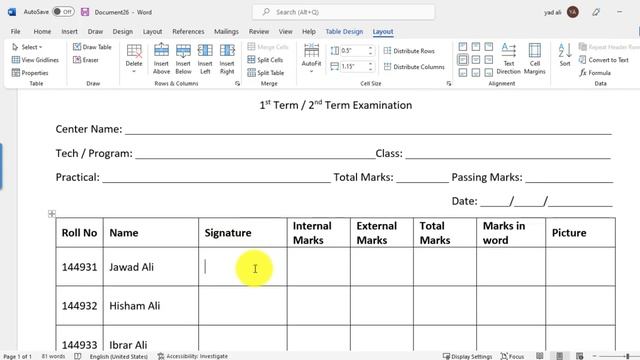
Task: Click the Accessibility: Investigate status
Action: coord(193,356)
